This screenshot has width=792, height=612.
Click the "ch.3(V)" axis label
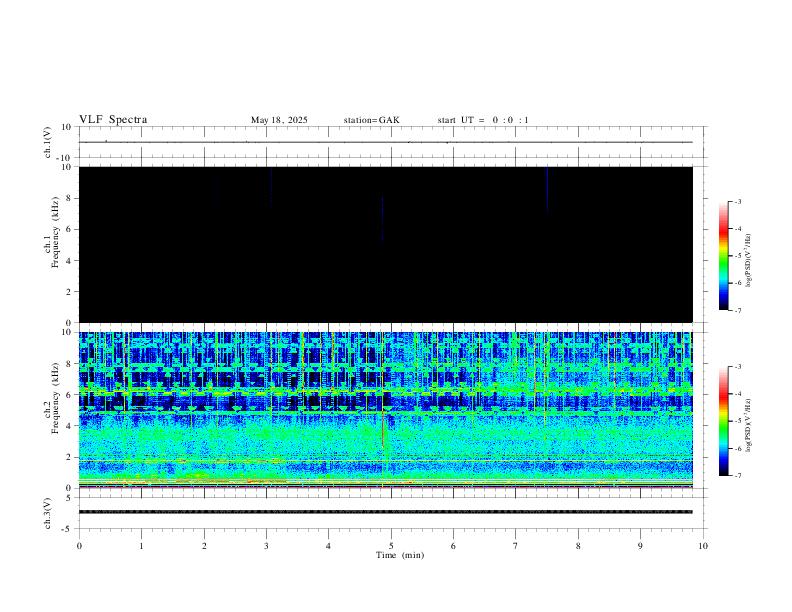(x=48, y=513)
